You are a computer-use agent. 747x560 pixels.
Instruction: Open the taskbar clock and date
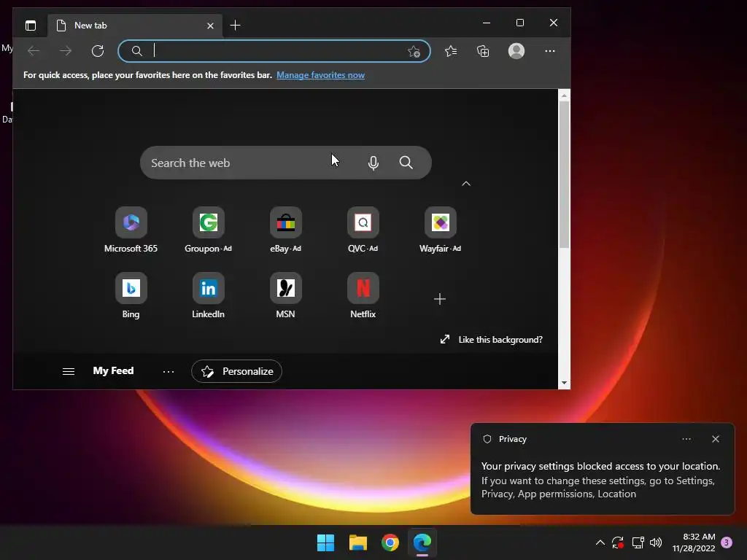pyautogui.click(x=694, y=542)
